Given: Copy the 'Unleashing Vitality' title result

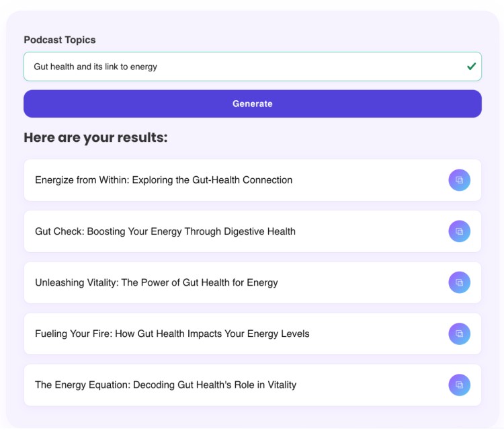Looking at the screenshot, I should tap(460, 282).
